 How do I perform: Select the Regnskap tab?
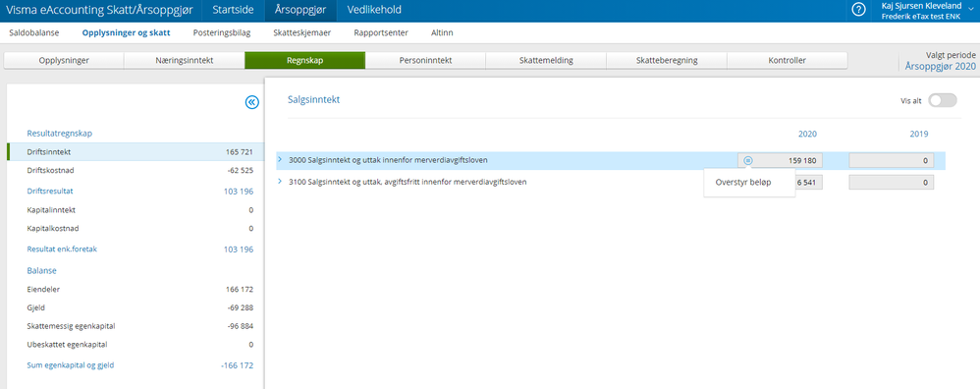[x=305, y=61]
